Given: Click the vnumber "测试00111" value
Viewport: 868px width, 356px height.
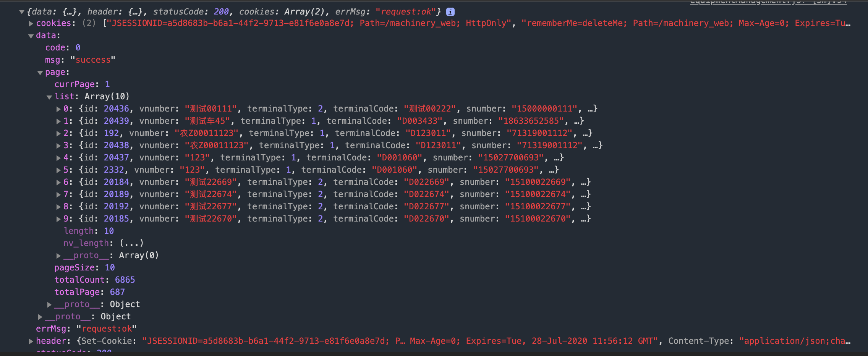Looking at the screenshot, I should coord(211,108).
